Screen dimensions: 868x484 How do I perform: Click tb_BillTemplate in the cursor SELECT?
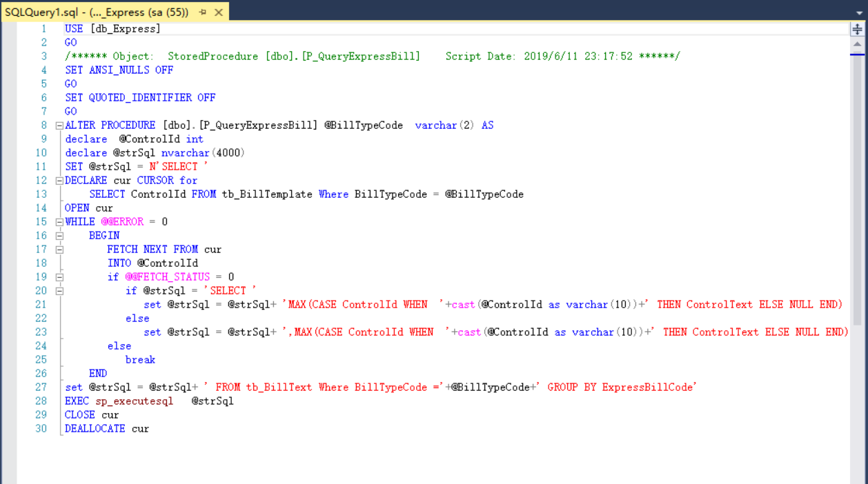tap(267, 194)
